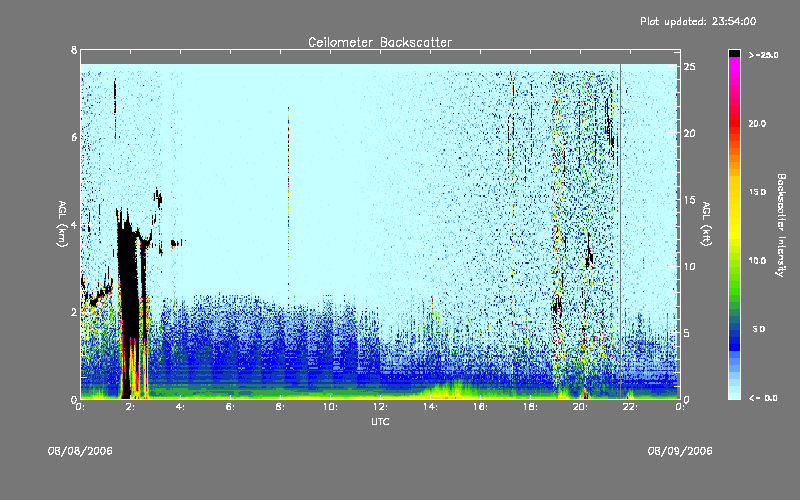
Task: Click the "4" tick on the km axis
Action: pos(74,225)
